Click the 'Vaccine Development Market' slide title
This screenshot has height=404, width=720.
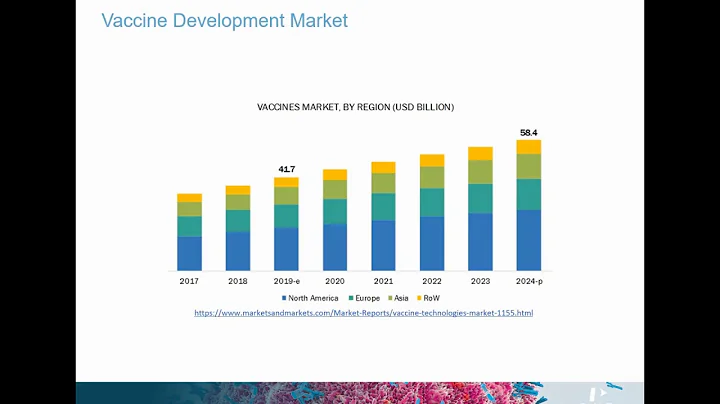pos(225,21)
